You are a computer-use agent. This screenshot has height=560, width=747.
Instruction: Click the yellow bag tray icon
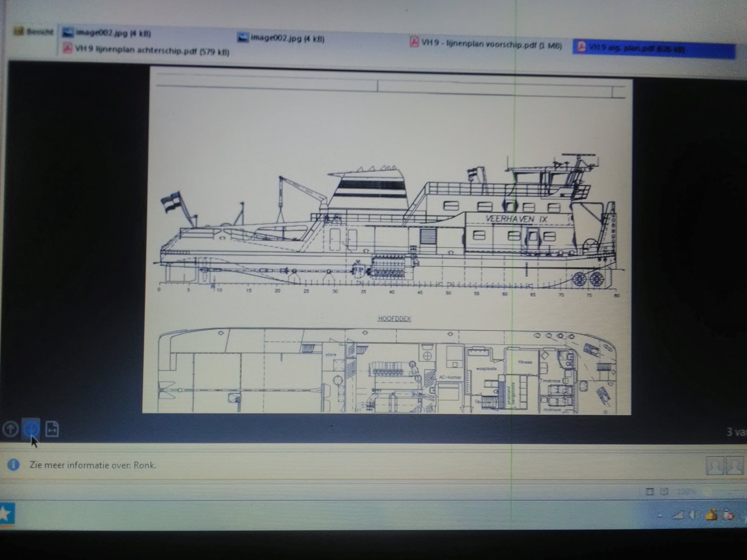click(712, 515)
